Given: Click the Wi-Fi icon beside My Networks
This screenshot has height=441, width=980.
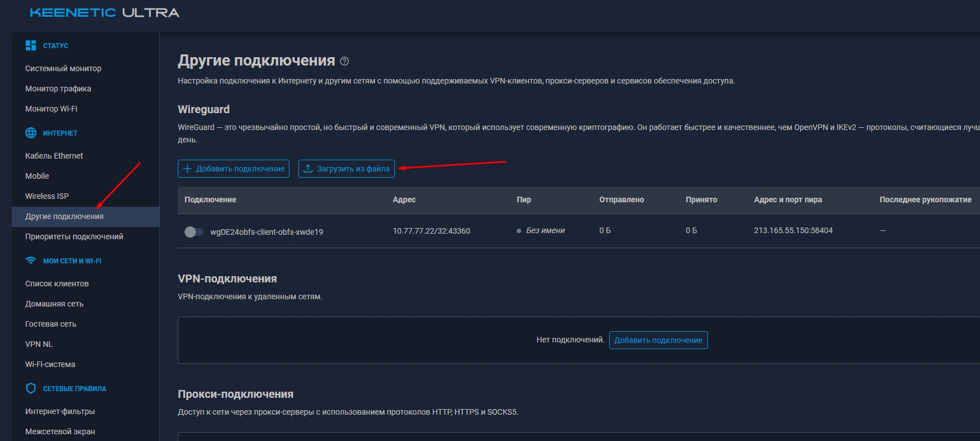Looking at the screenshot, I should coord(31,261).
